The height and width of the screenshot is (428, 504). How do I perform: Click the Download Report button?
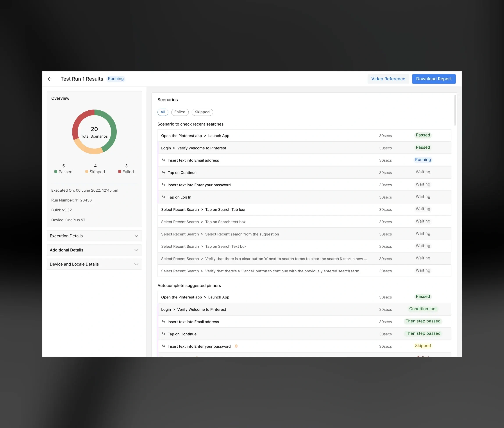point(434,79)
